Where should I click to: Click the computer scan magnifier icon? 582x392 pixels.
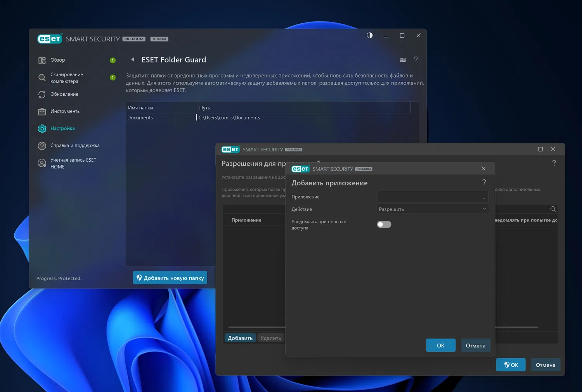coord(42,78)
